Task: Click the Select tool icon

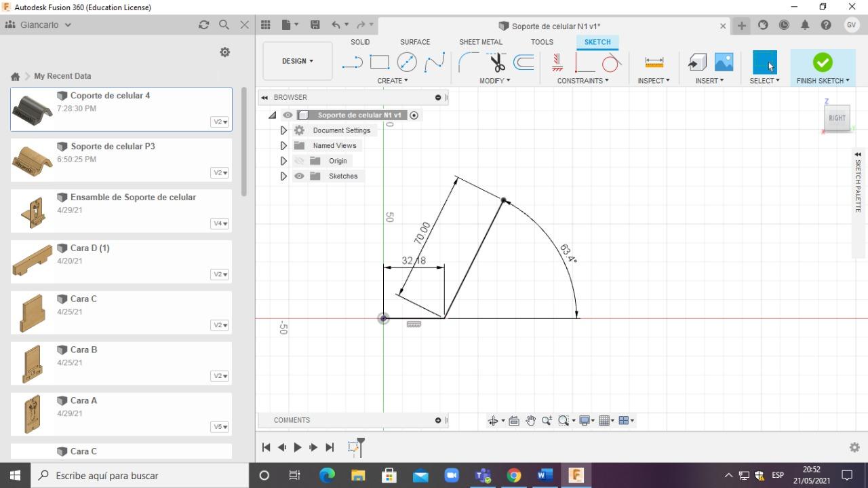Action: [x=765, y=62]
